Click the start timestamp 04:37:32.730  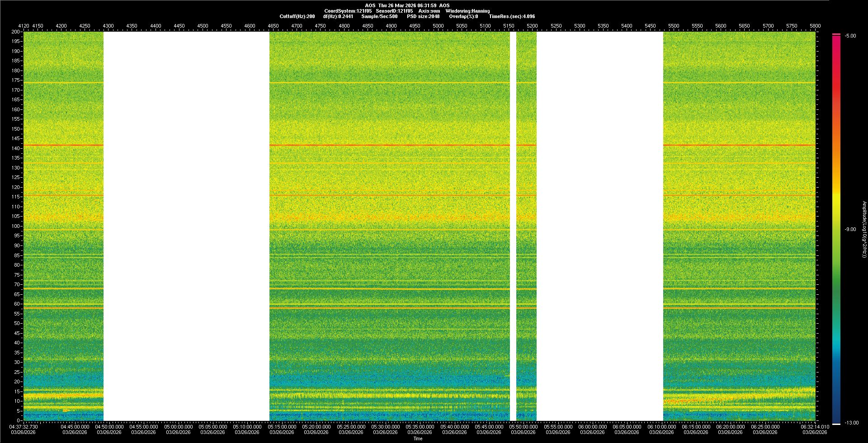(24, 427)
